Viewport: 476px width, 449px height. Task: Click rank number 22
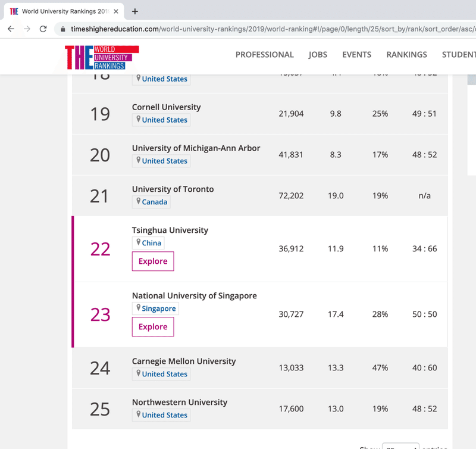100,249
